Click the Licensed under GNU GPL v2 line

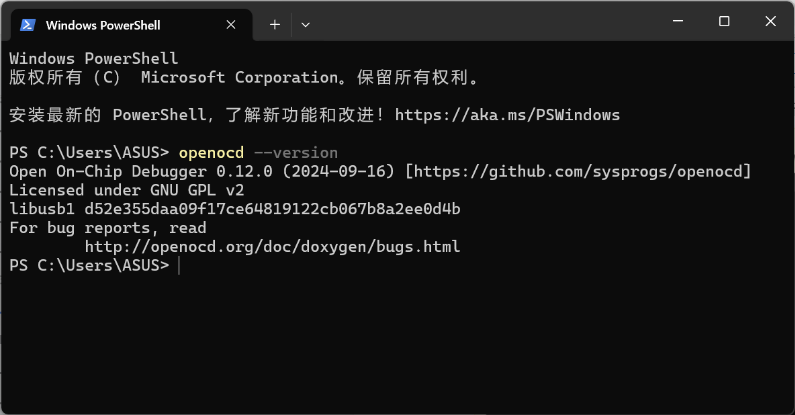tap(127, 190)
